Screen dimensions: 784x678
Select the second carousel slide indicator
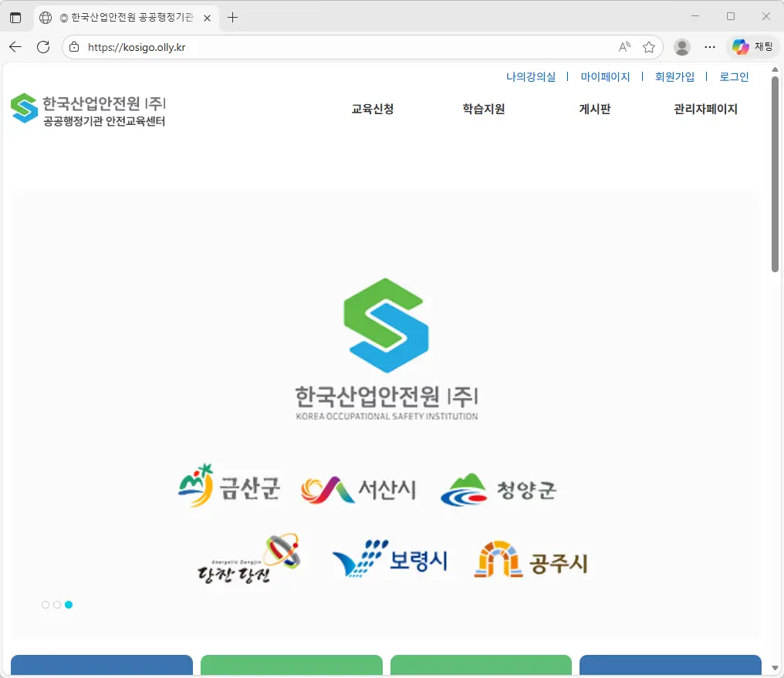[57, 605]
